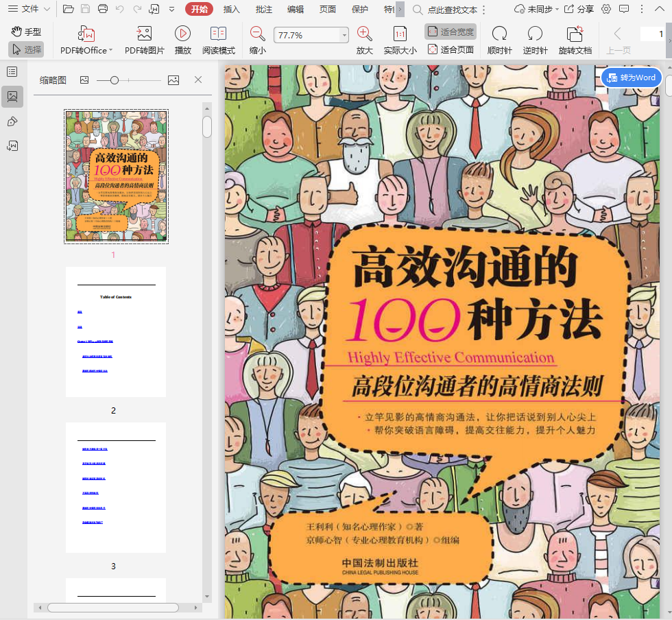
Task: Click the open folder icon
Action: (x=68, y=9)
